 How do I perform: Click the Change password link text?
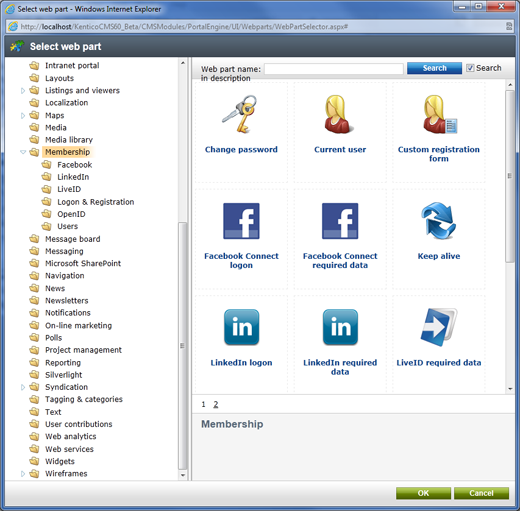click(241, 149)
